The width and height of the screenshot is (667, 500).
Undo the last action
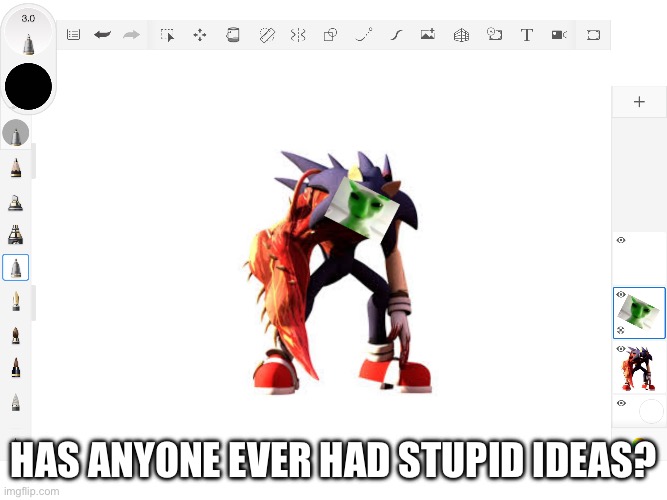pyautogui.click(x=103, y=34)
